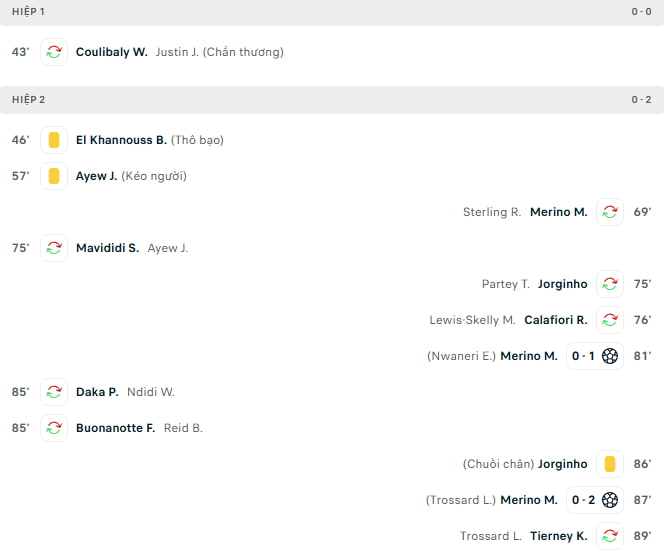Open Tierney K. player link
This screenshot has height=559, width=666.
pyautogui.click(x=559, y=536)
